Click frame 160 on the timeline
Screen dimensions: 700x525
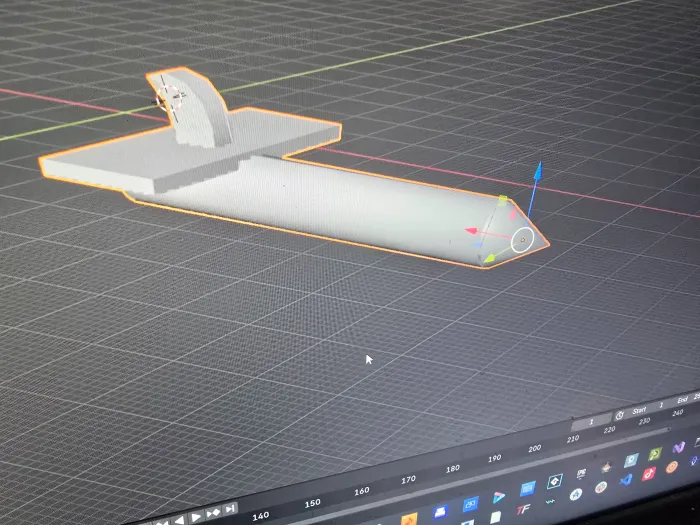pos(362,491)
